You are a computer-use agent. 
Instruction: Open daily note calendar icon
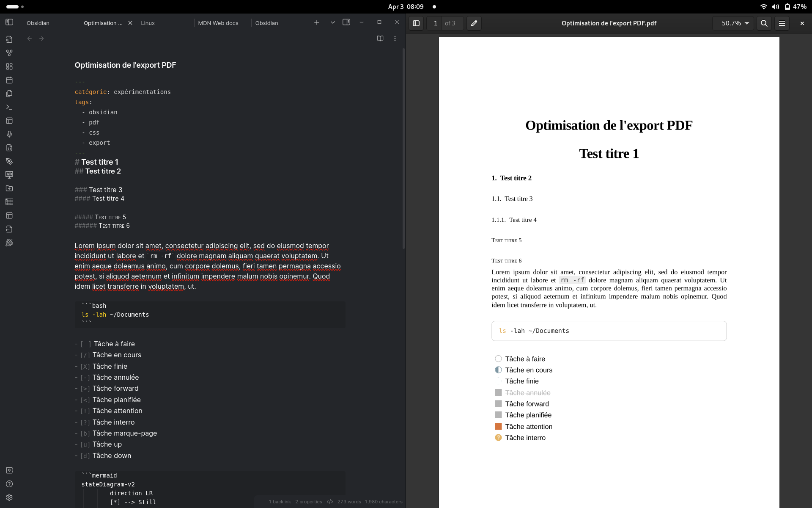9,80
